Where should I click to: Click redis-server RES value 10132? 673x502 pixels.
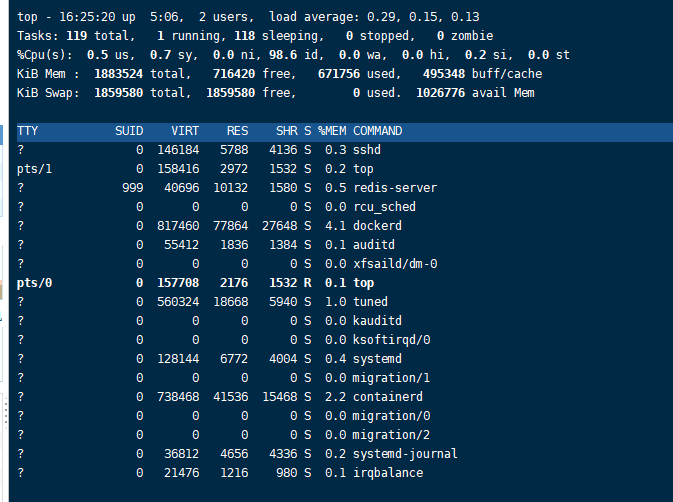[231, 188]
